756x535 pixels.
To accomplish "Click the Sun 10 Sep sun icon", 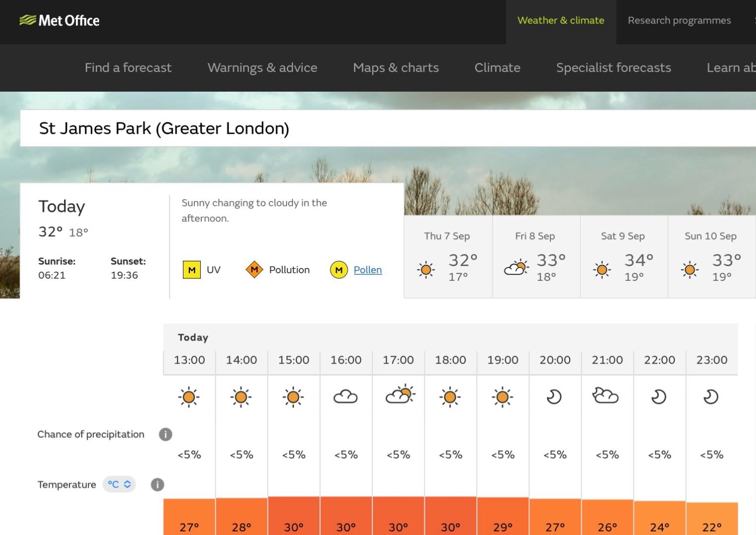I will (690, 270).
